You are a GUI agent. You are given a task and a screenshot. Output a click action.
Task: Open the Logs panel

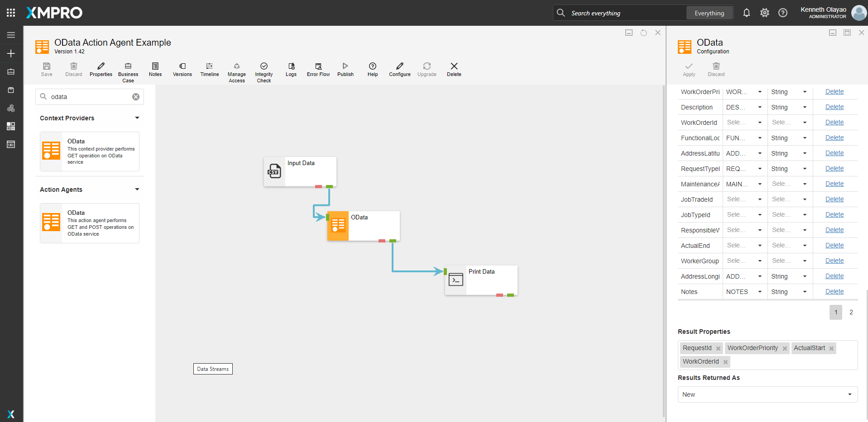click(291, 69)
